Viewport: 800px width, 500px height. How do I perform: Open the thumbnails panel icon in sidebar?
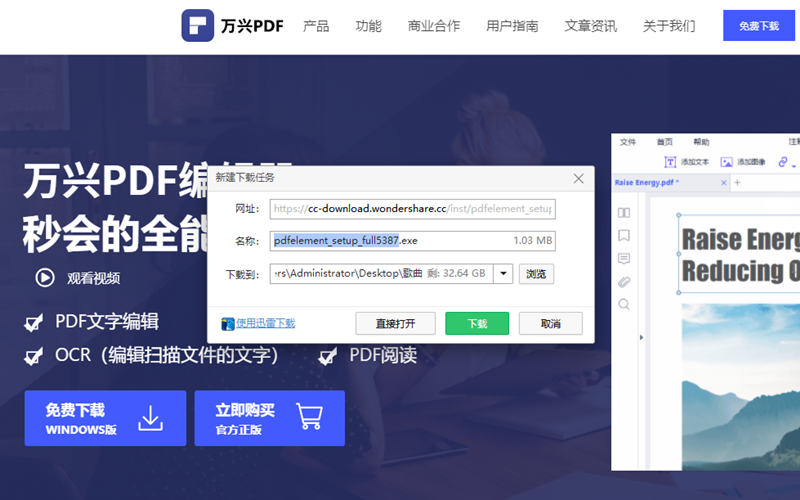point(624,213)
